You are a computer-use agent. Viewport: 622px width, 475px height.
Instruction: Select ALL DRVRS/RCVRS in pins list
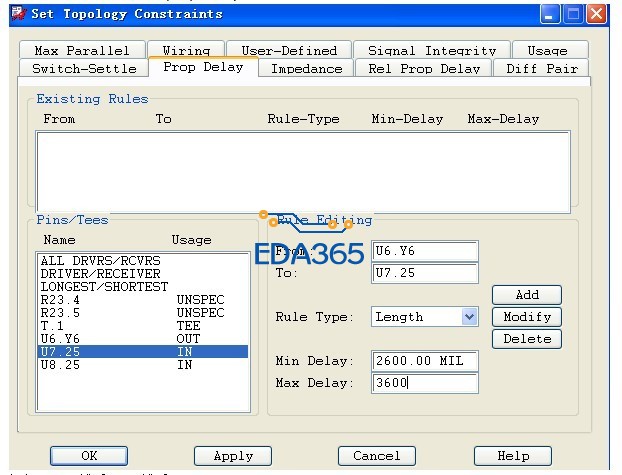click(x=143, y=261)
